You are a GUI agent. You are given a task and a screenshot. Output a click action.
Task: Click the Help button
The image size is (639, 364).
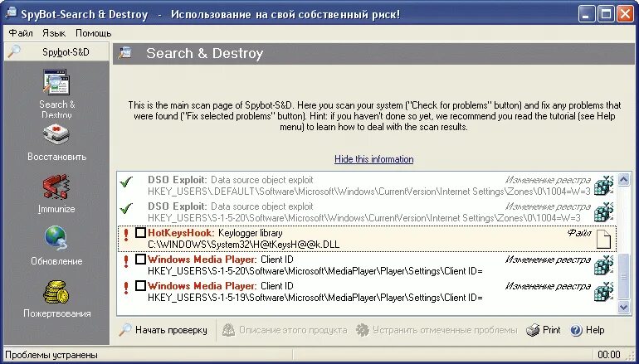click(588, 330)
